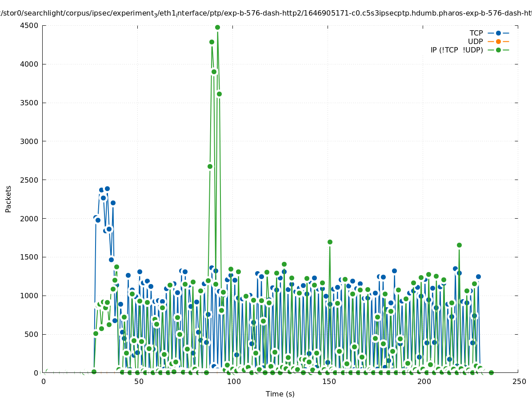The width and height of the screenshot is (532, 400).
Task: Click the 4500 y-axis tick label
Action: click(29, 25)
